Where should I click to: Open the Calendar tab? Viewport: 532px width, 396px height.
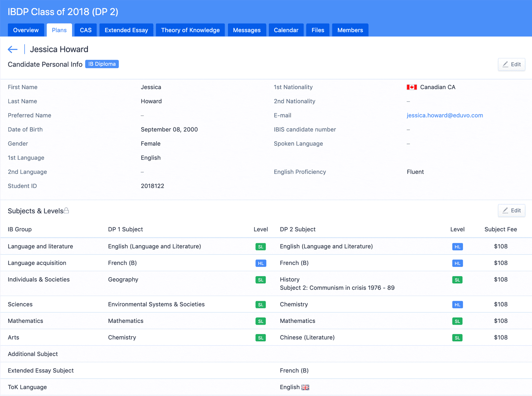tap(286, 30)
